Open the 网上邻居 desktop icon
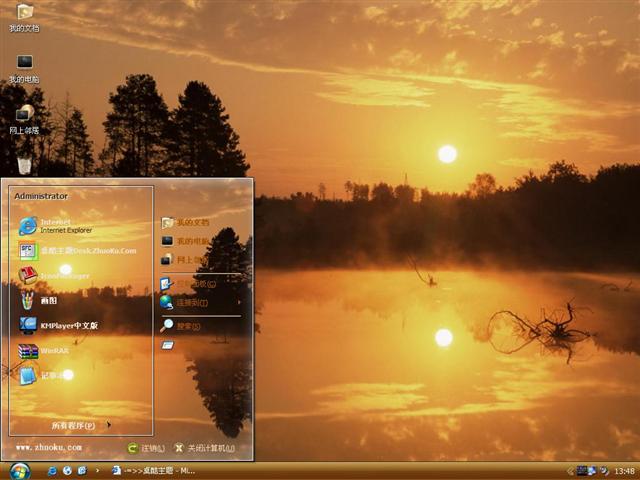Image resolution: width=640 pixels, height=480 pixels. [x=24, y=116]
